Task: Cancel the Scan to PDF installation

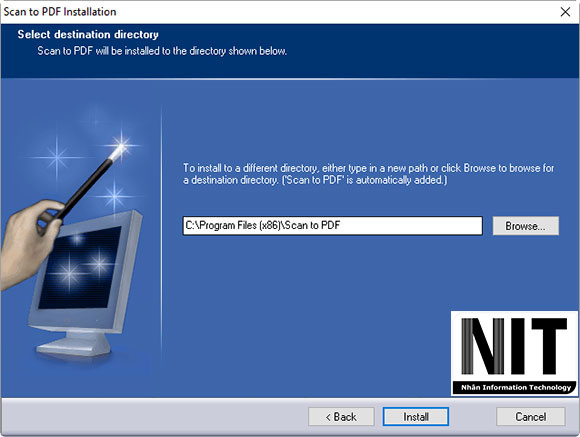Action: pyautogui.click(x=530, y=417)
